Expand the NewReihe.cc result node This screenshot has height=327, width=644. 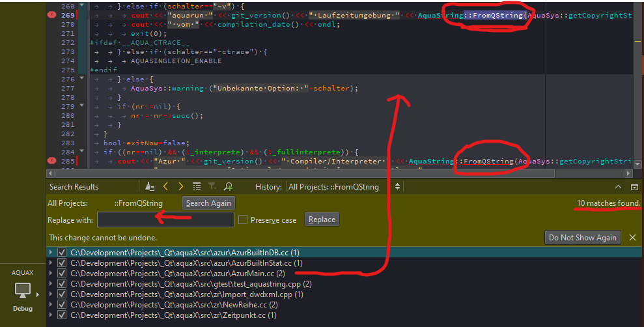(x=52, y=305)
